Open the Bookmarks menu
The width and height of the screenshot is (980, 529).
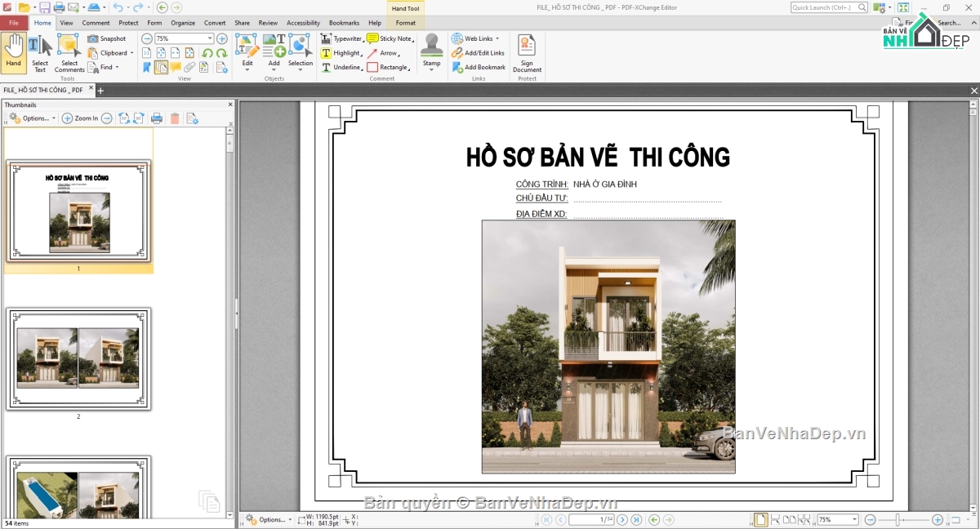[344, 23]
